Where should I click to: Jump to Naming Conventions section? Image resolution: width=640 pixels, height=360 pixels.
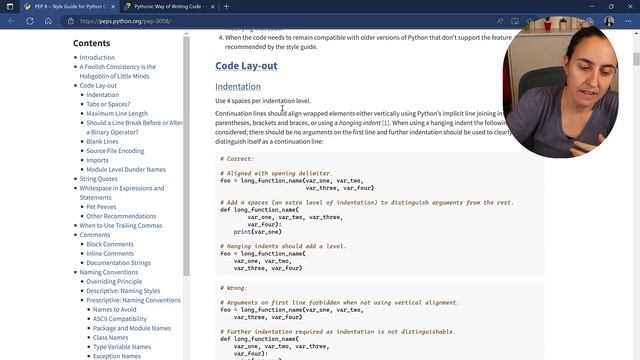(x=109, y=272)
